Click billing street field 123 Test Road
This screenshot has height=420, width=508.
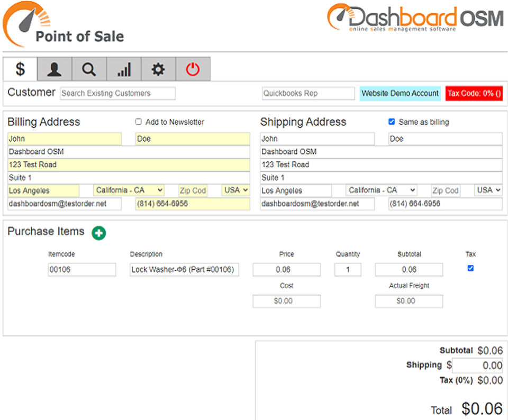pyautogui.click(x=129, y=165)
